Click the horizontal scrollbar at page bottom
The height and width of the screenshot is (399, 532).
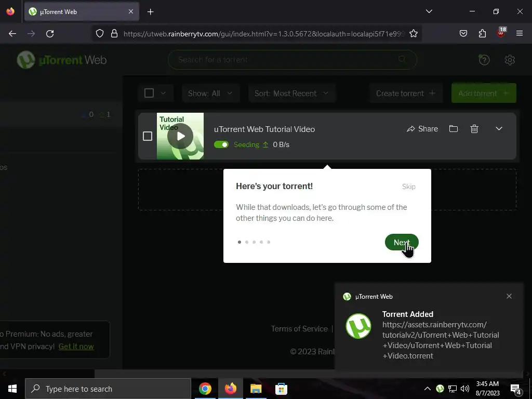[308, 374]
